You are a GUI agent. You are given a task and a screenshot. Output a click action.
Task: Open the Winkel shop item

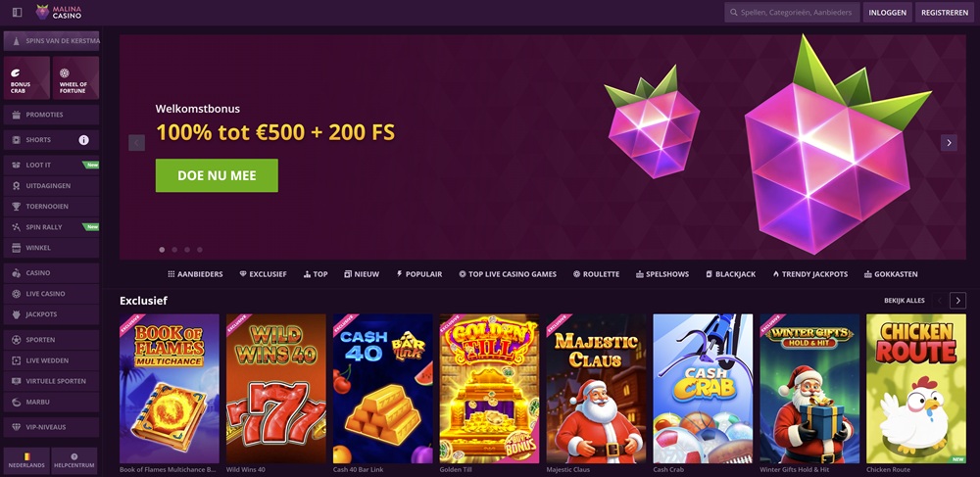tap(51, 248)
